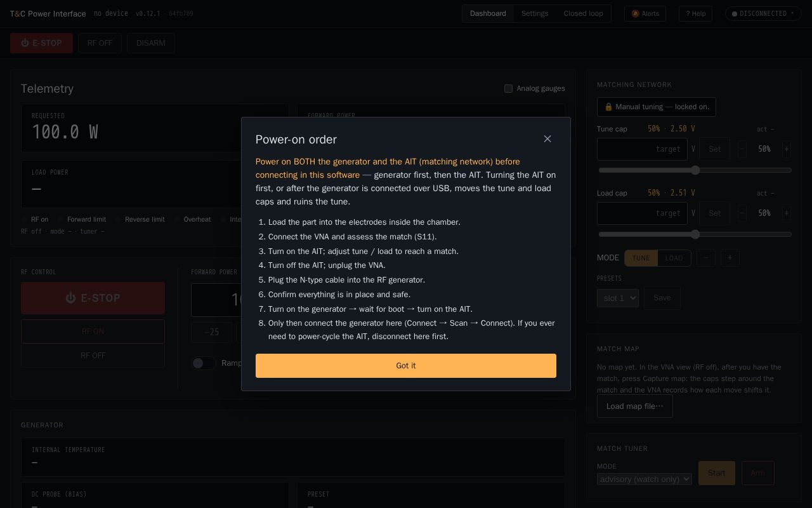Click the manual tuning lock button
The image size is (812, 508).
coord(657,107)
